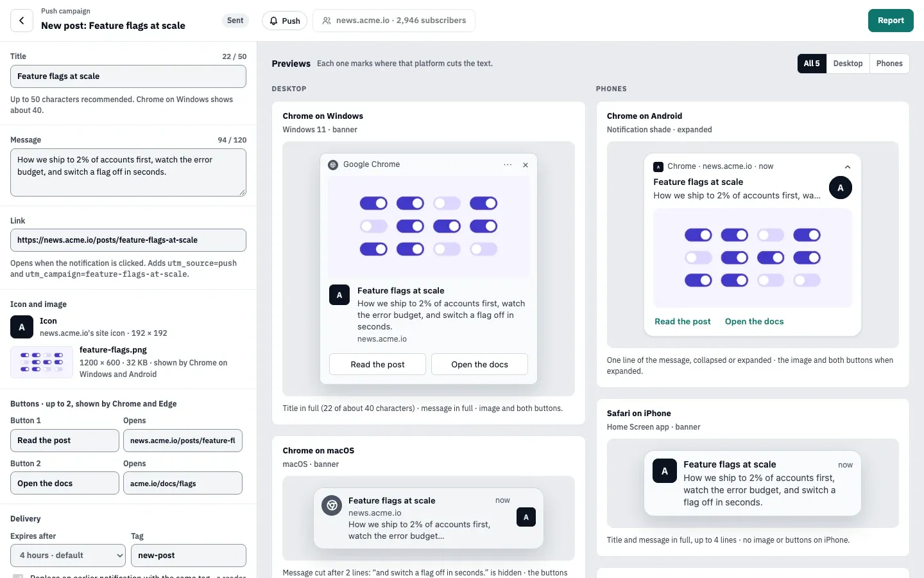Click inside the Message textarea
The image size is (924, 578).
click(128, 173)
